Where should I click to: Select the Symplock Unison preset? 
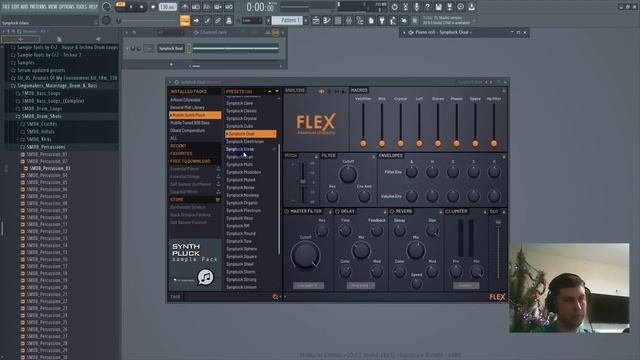pyautogui.click(x=242, y=287)
